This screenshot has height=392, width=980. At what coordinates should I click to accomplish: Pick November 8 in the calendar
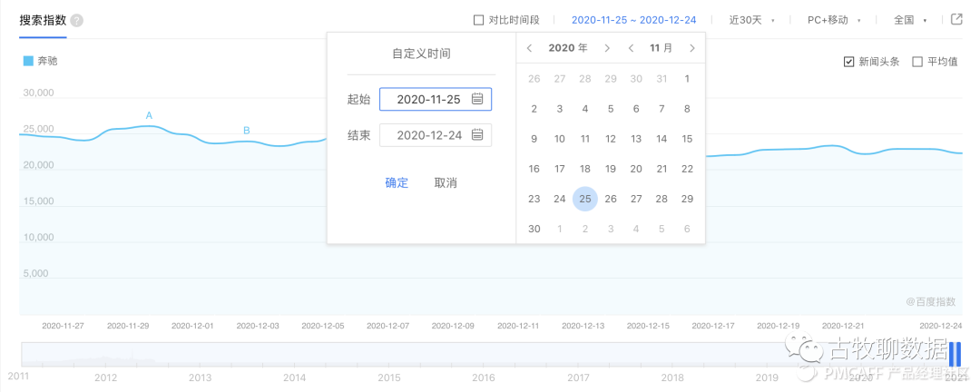pos(687,109)
